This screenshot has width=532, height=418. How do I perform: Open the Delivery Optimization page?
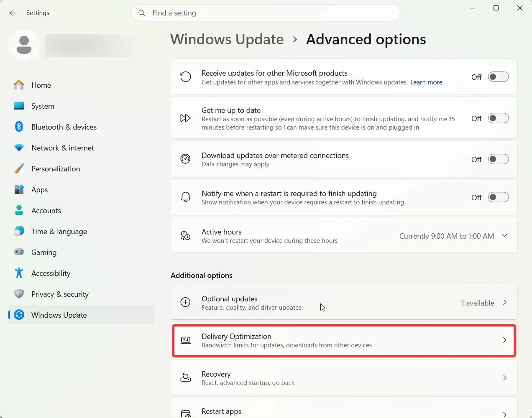(344, 340)
